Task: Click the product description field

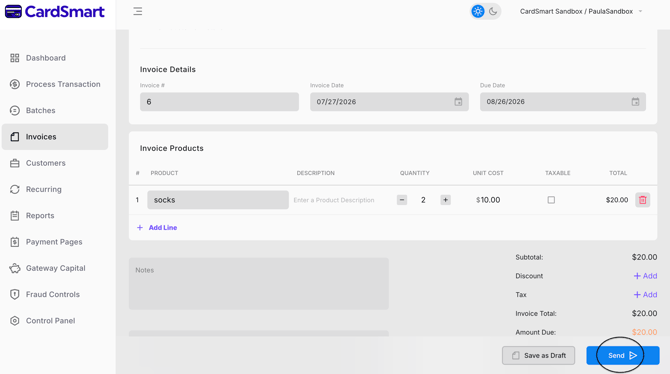Action: pyautogui.click(x=334, y=200)
